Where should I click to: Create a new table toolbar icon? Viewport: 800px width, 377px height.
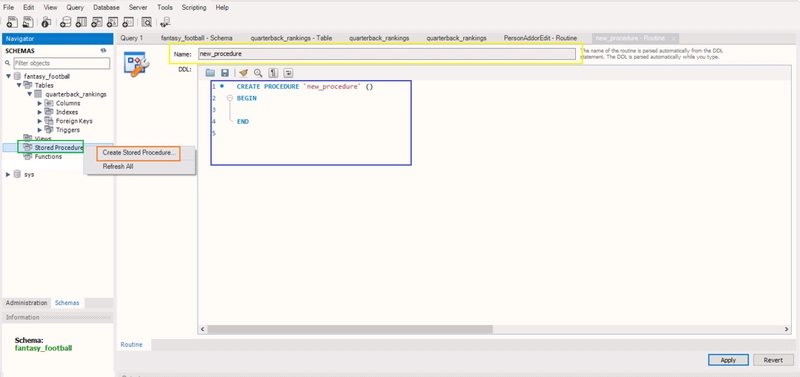coord(81,22)
